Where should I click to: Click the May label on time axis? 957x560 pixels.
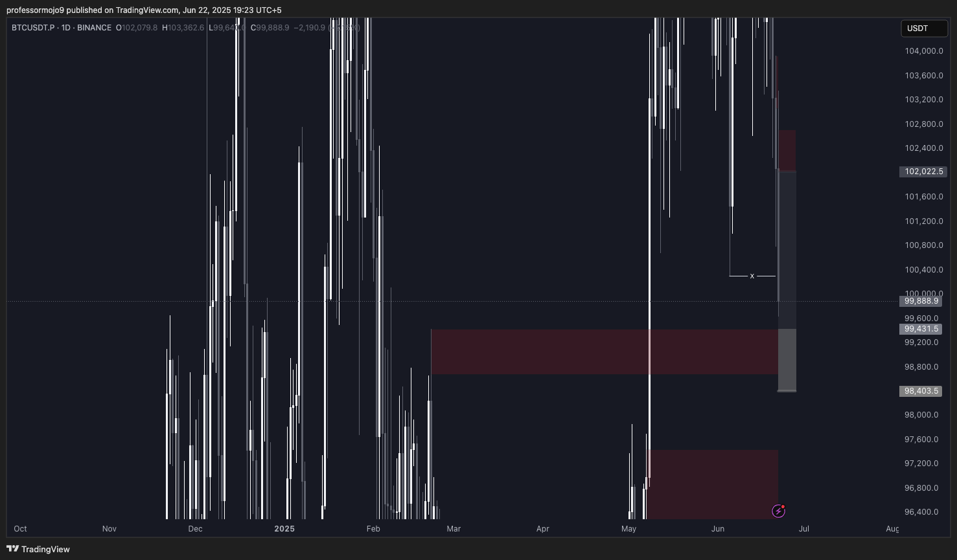point(629,529)
